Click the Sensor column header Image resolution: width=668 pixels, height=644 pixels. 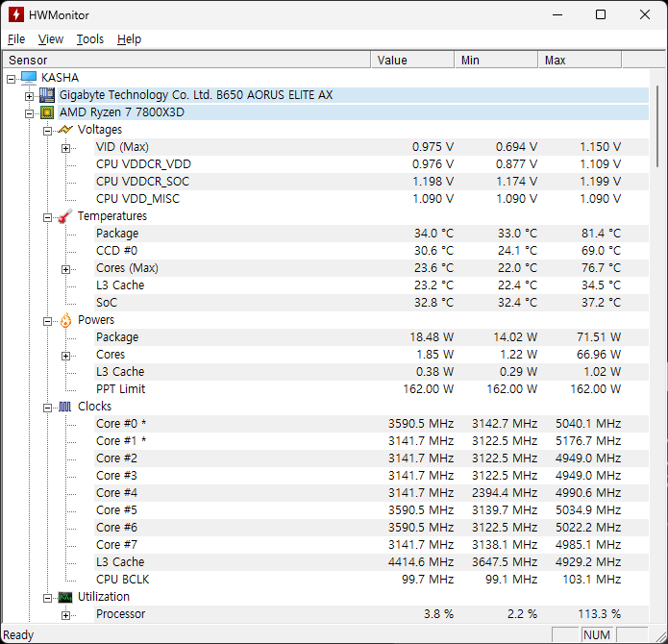point(186,60)
